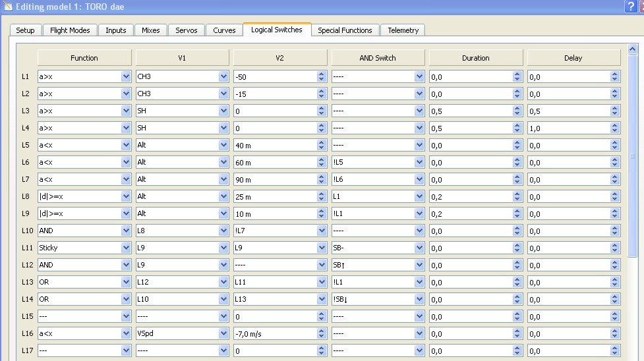Click the vertical scrollbar up arrow
The width and height of the screenshot is (644, 361).
633,49
